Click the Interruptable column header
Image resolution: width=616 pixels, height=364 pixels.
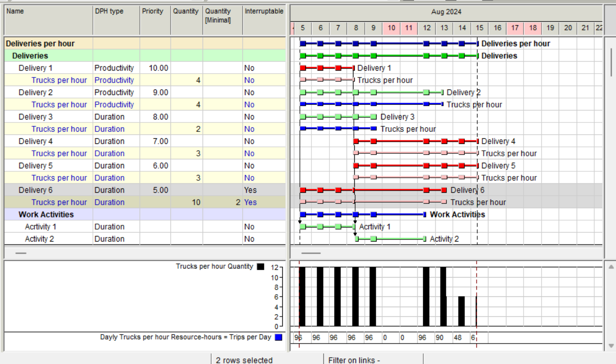264,20
